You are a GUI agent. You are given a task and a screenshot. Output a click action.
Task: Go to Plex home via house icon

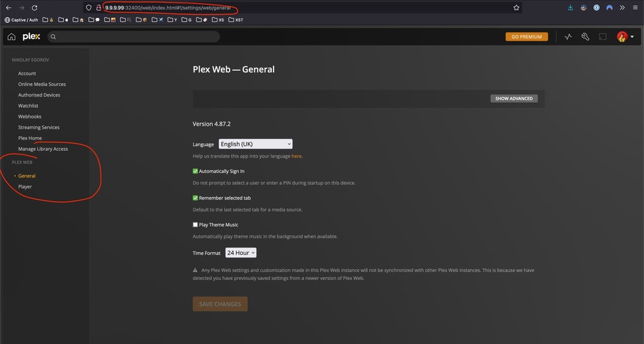[11, 37]
